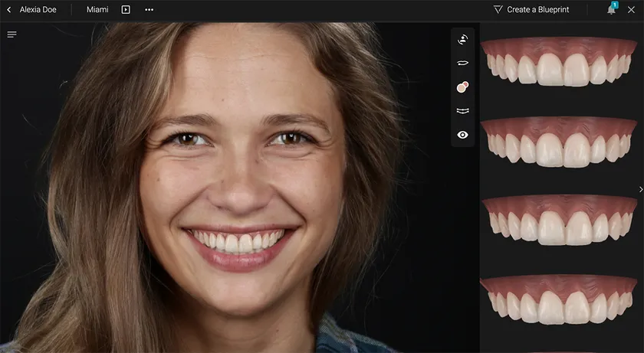Viewport: 644px width, 353px height.
Task: Click the back arrow beside Alexia Doe
Action: [x=9, y=10]
